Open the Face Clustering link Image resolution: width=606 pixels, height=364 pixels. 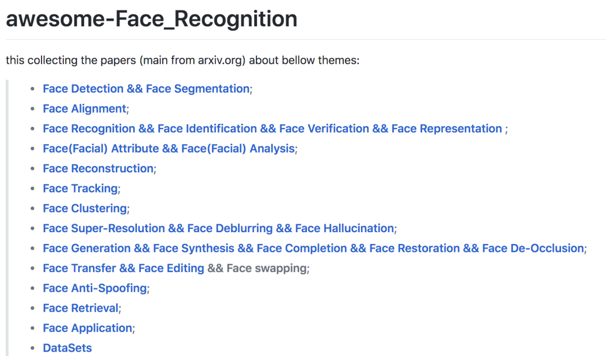click(x=85, y=209)
